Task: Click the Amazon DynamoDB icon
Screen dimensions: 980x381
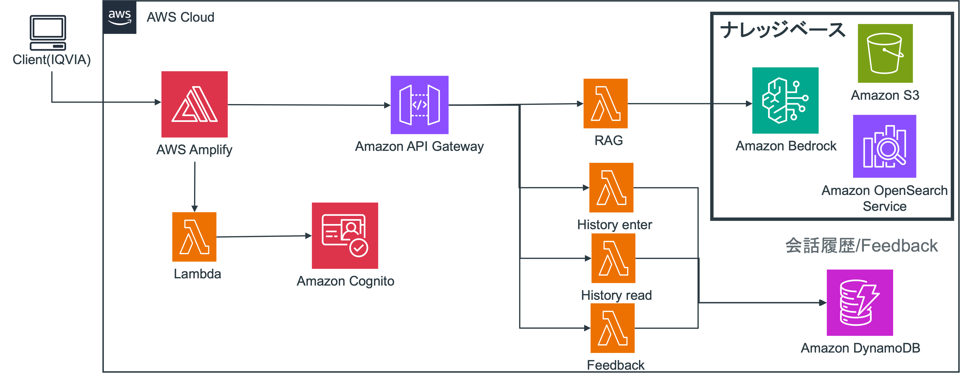Action: 859,303
